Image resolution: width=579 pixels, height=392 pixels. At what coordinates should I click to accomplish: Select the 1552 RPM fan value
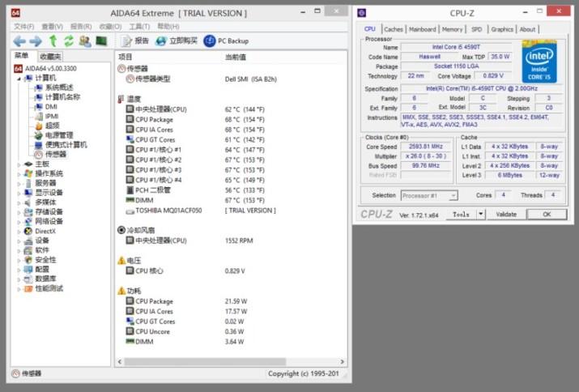tap(239, 241)
